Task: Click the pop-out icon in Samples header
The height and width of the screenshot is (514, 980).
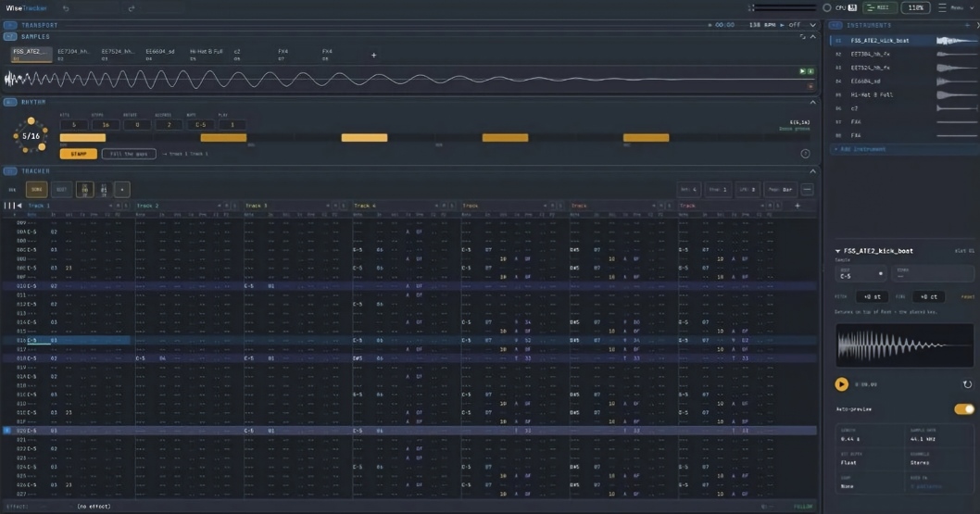Action: tap(802, 37)
